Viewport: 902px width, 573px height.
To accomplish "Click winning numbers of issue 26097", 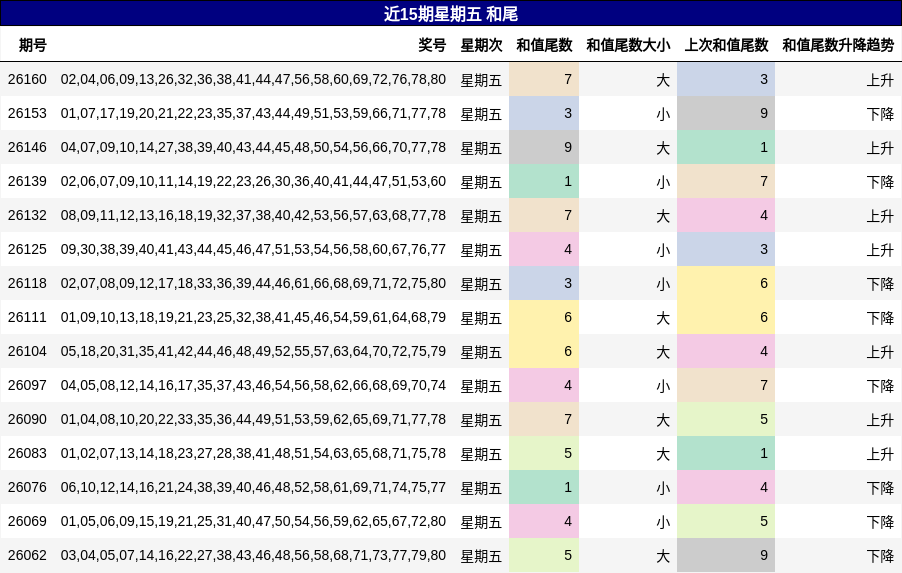I will pos(253,385).
